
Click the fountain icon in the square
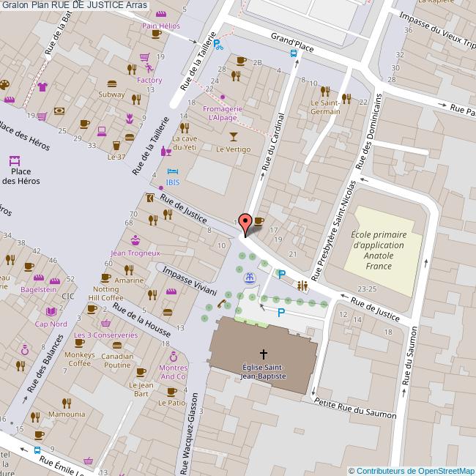[250, 277]
